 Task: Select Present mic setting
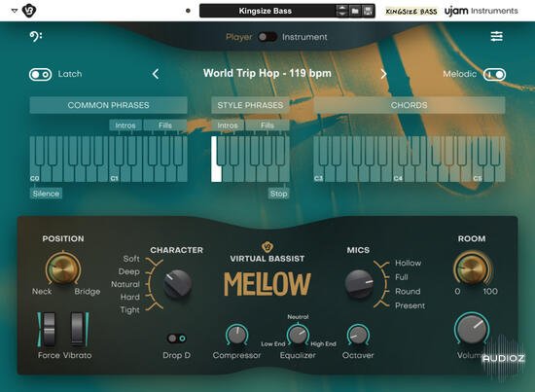[410, 305]
